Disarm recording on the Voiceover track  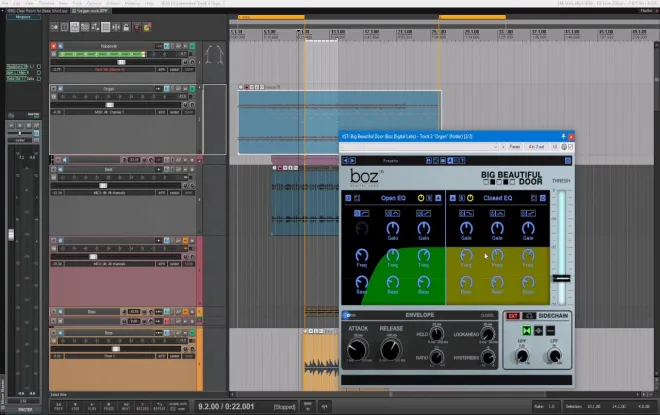point(53,46)
